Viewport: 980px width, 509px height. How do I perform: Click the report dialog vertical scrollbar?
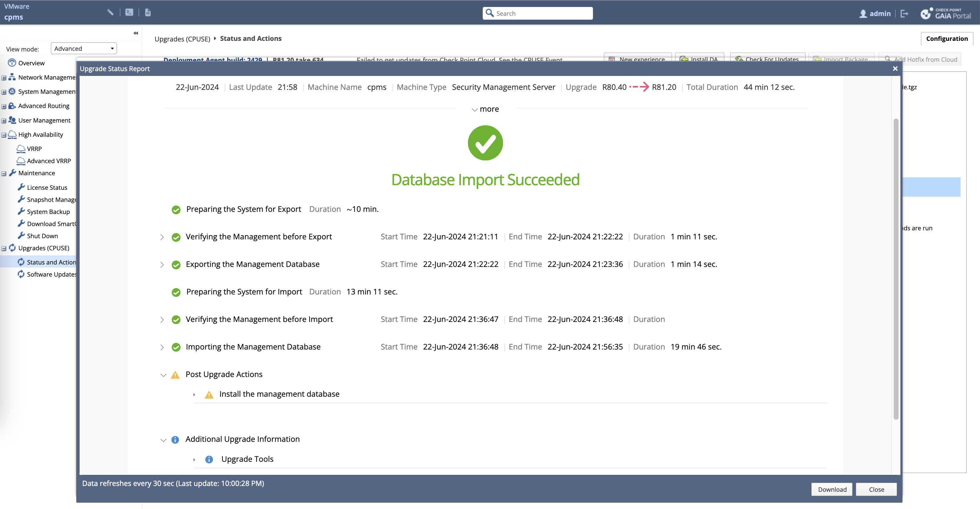[x=896, y=268]
